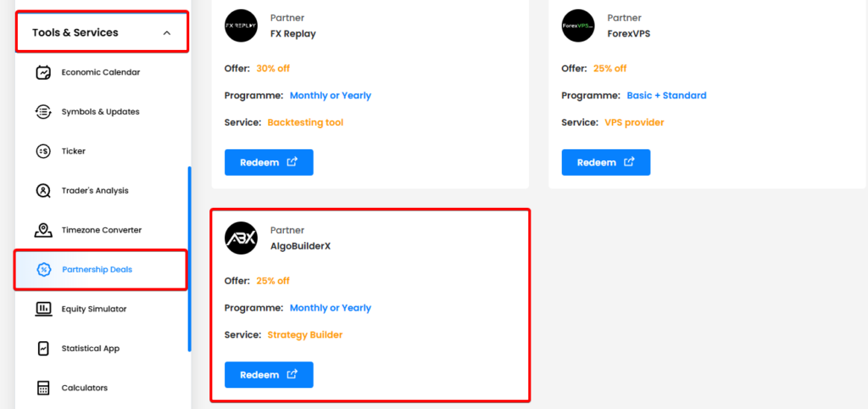This screenshot has height=409, width=868.
Task: Click the Trader's Analysis icon
Action: (43, 190)
